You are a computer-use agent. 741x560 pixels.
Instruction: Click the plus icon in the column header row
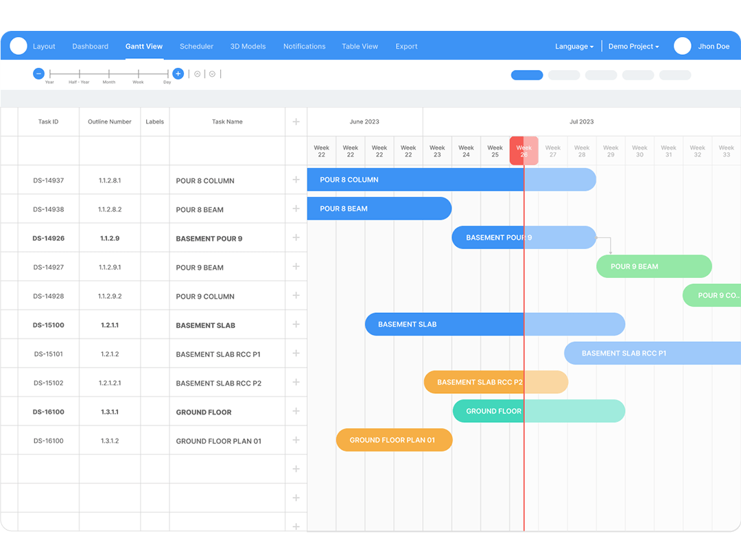click(296, 121)
